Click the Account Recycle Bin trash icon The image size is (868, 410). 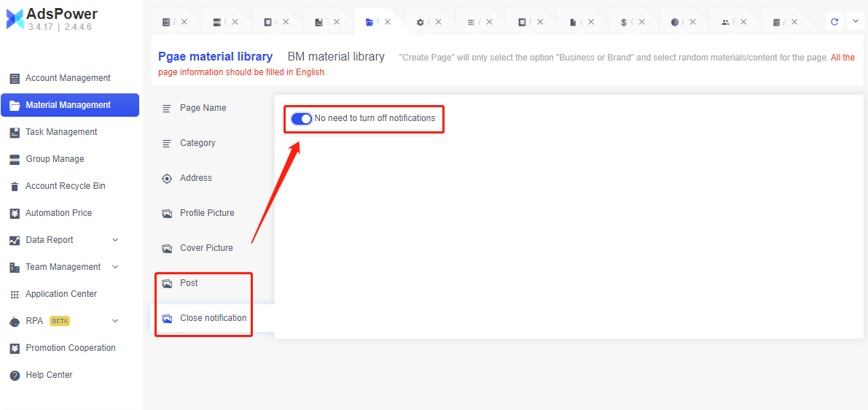pyautogui.click(x=15, y=187)
